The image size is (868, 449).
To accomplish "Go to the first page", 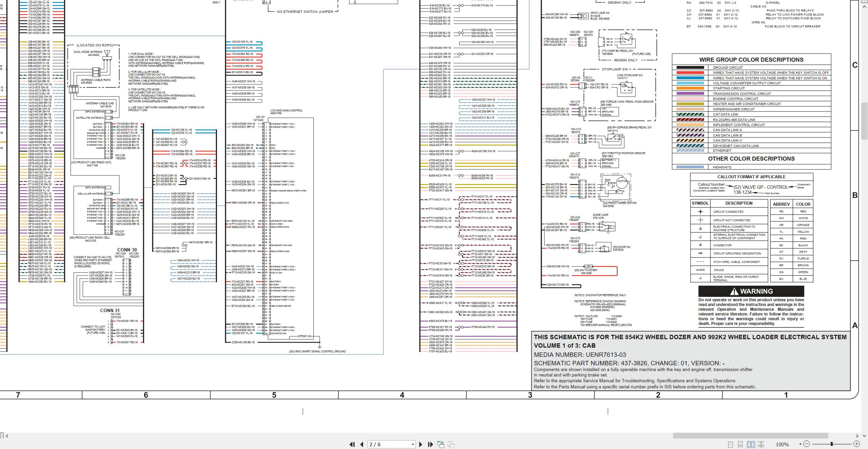I will (352, 444).
